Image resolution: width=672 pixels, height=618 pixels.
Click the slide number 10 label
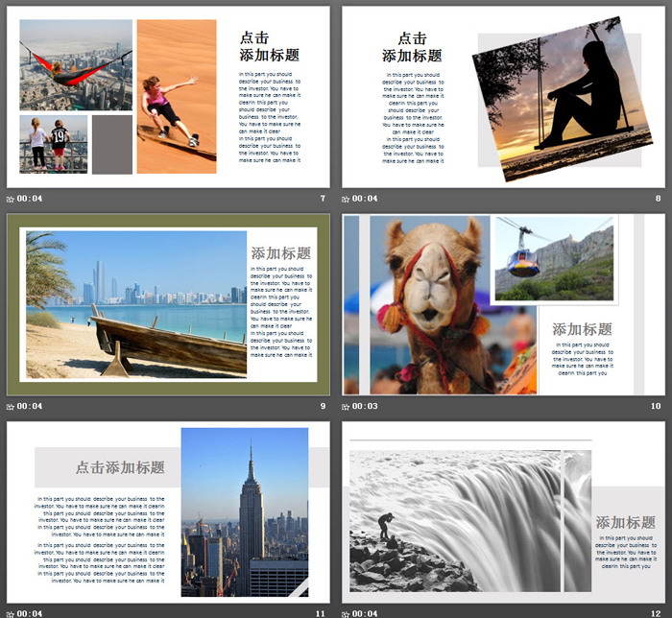656,406
